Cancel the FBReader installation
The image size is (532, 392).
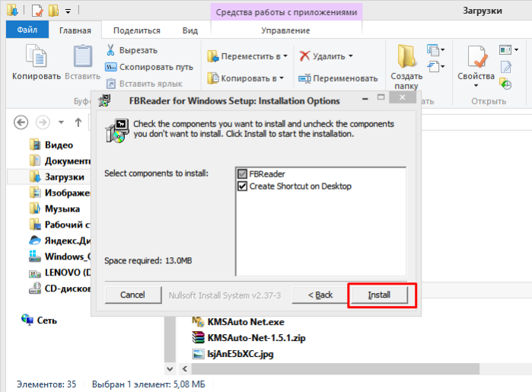coord(132,295)
